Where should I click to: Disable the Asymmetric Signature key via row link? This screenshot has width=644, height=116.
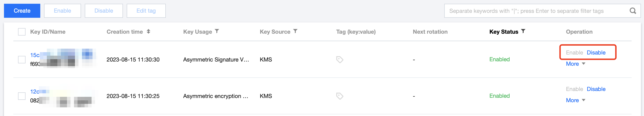(596, 53)
